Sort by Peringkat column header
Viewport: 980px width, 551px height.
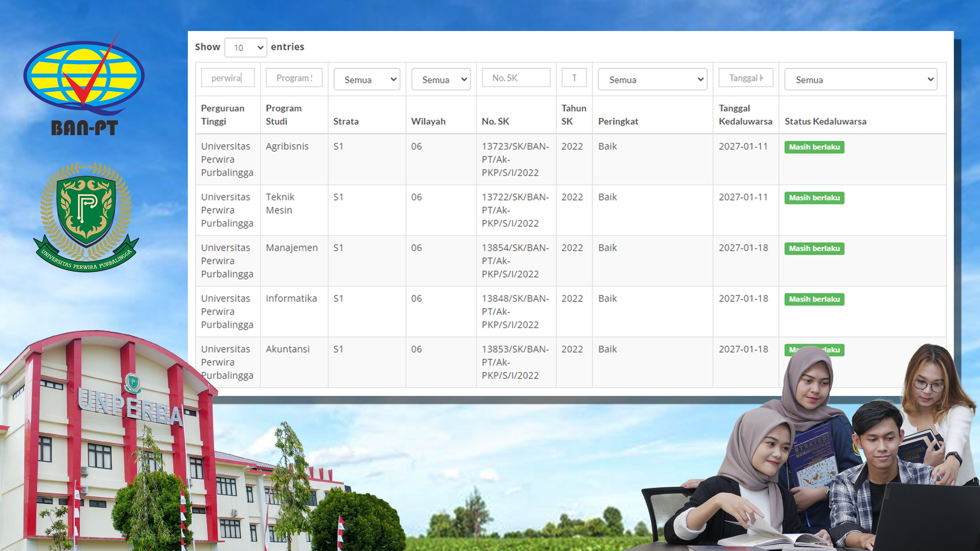point(652,115)
